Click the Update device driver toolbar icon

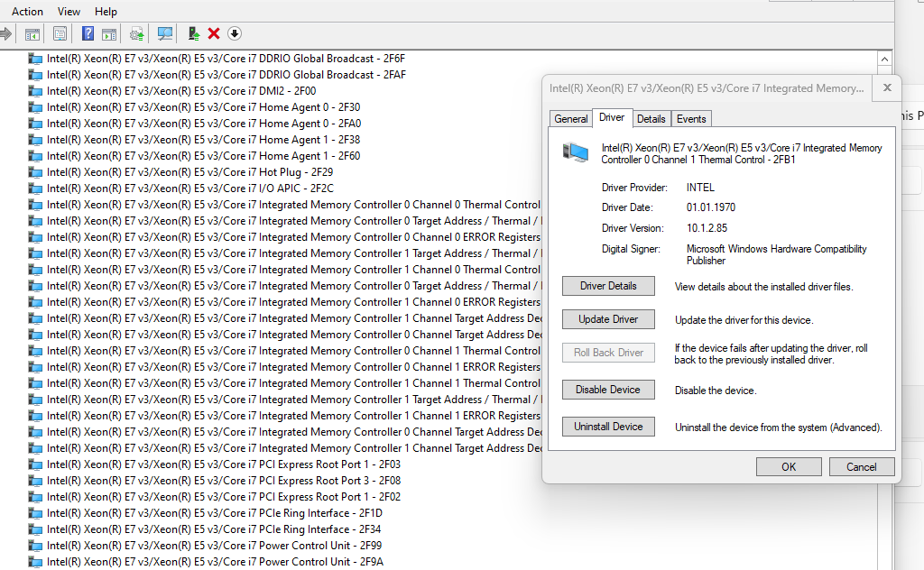tap(193, 34)
